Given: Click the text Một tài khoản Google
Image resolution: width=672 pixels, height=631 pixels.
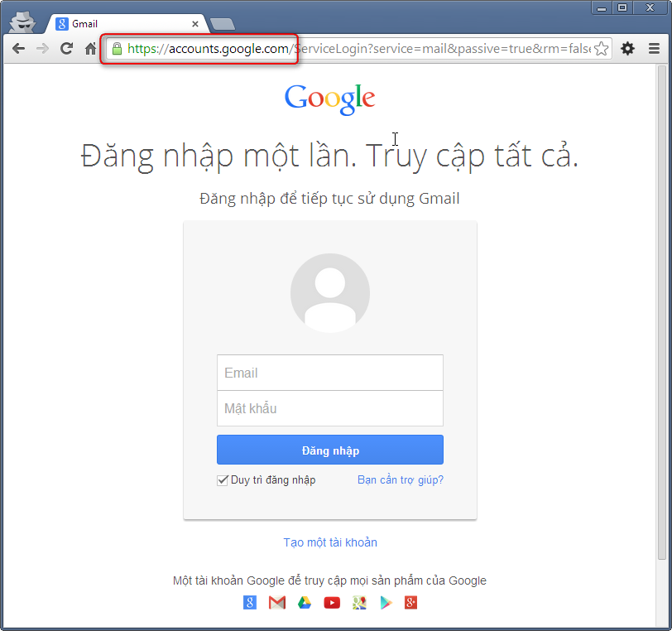Looking at the screenshot, I should (228, 580).
